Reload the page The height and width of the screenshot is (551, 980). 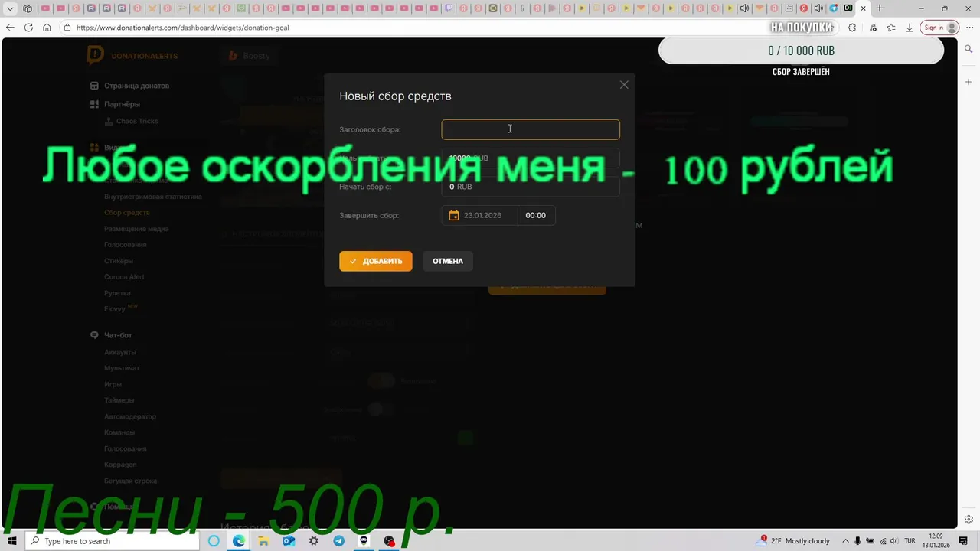(x=28, y=28)
